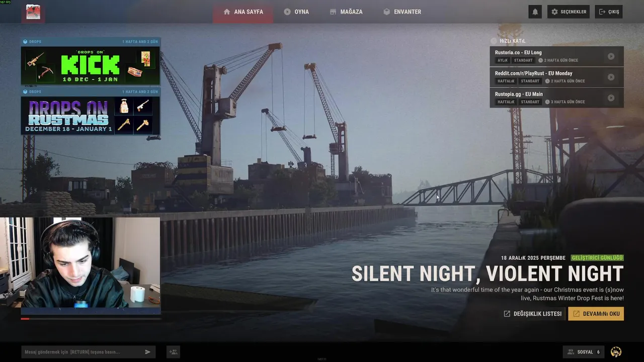Join Reddit.com/r/PlayRust - EU Monday via play icon

tap(611, 77)
